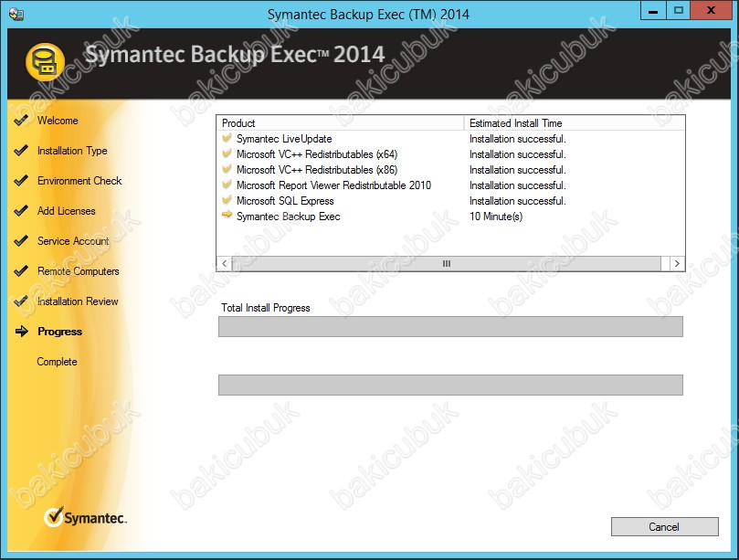Select the Service Account step
The width and height of the screenshot is (739, 560).
pyautogui.click(x=73, y=241)
